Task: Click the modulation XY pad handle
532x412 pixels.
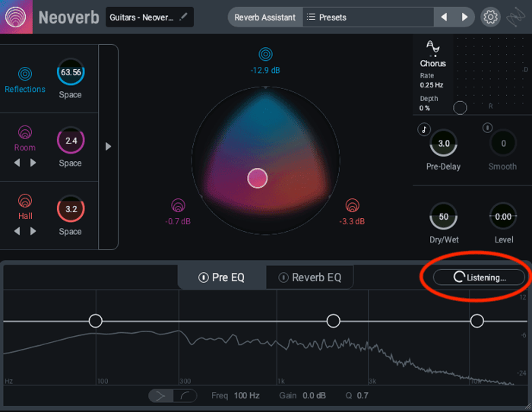Action: coord(460,108)
